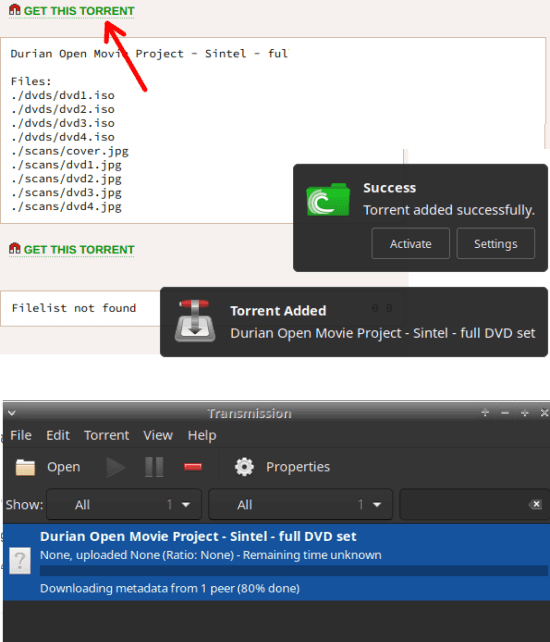Click ./scans/dvd3.jpg in the file list
Image resolution: width=550 pixels, height=642 pixels.
tap(66, 193)
